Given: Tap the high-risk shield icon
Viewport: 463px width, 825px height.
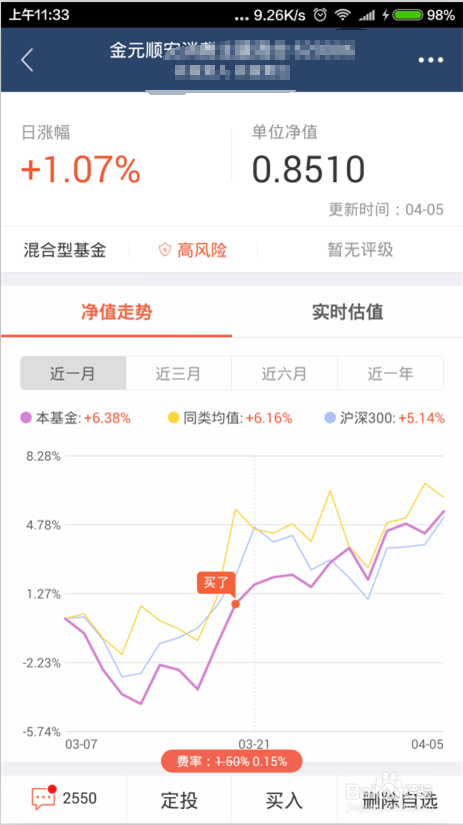Looking at the screenshot, I should click(x=165, y=250).
